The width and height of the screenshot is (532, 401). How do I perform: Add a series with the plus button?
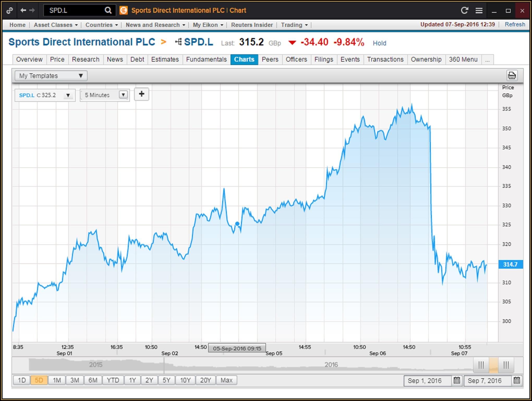pyautogui.click(x=141, y=94)
